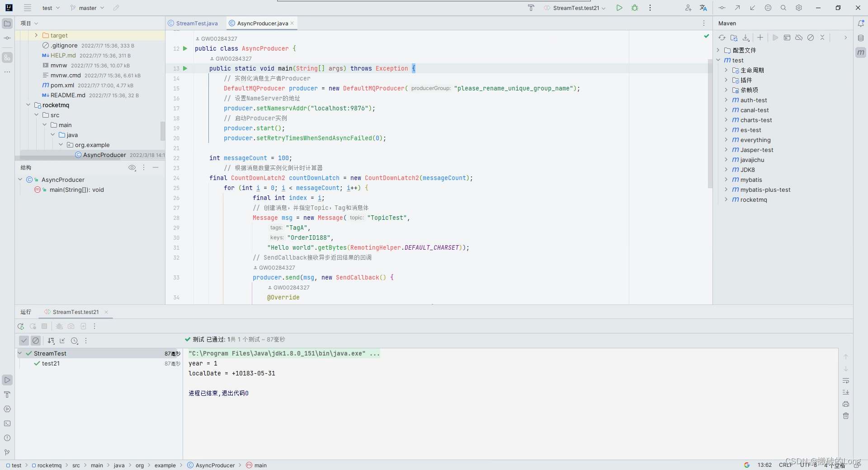Open StreamTest.test21 run configuration dropdown
Viewport: 868px width, 470px height.
[574, 8]
